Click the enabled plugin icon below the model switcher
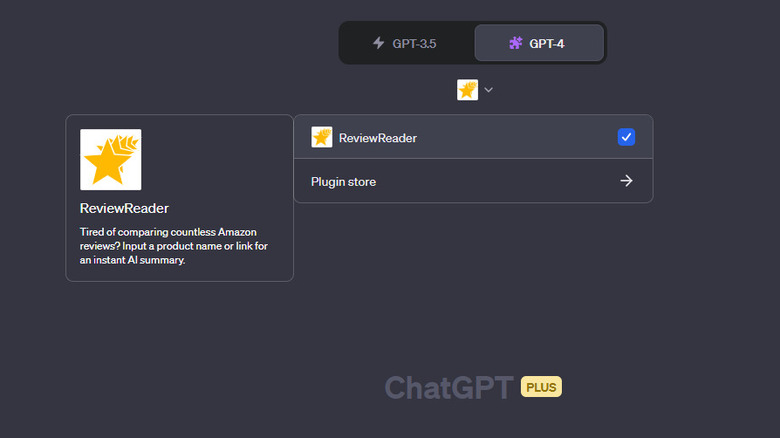780x438 pixels. [467, 90]
